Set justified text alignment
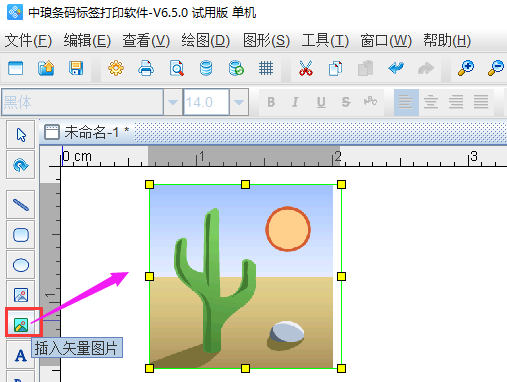 click(x=481, y=102)
